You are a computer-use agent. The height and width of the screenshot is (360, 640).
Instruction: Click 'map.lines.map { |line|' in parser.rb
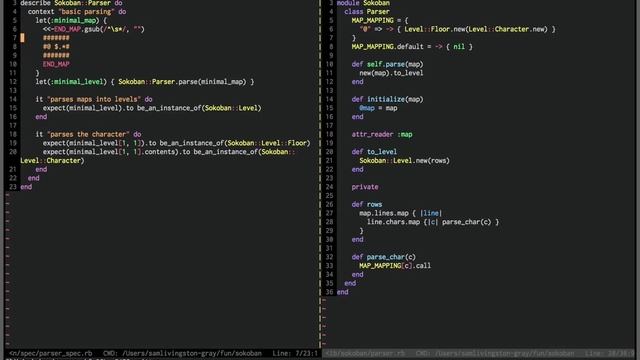[400, 213]
